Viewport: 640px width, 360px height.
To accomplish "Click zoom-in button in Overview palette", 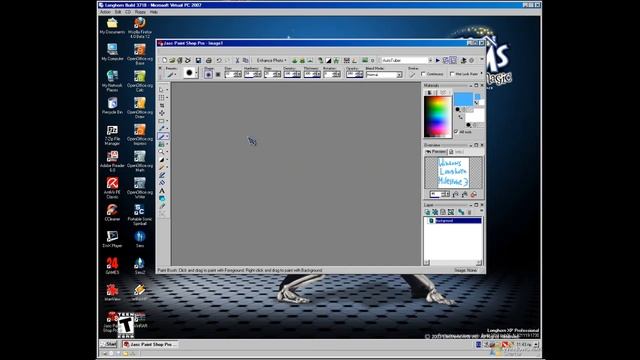I will pyautogui.click(x=464, y=194).
